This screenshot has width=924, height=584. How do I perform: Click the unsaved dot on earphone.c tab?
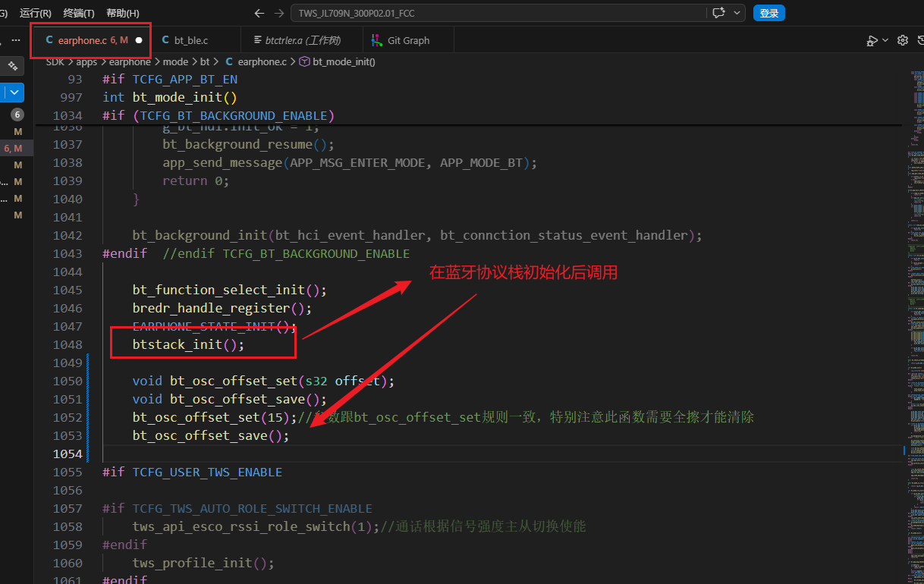click(139, 40)
